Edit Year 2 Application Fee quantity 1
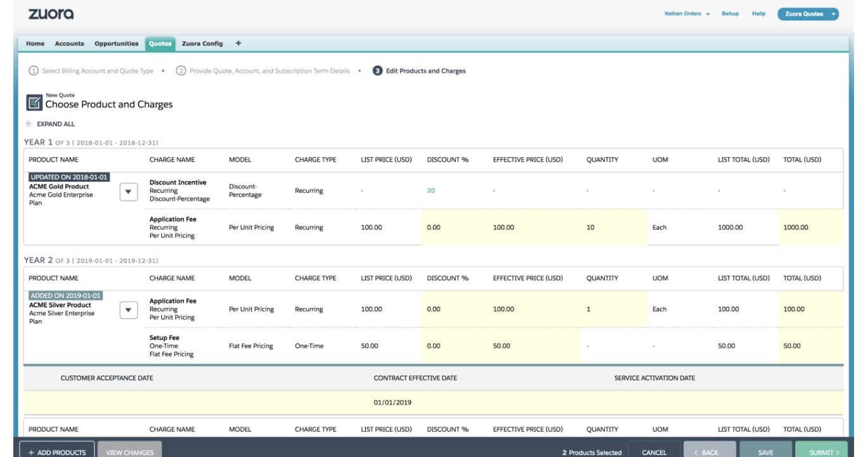This screenshot has height=457, width=868. coord(614,309)
